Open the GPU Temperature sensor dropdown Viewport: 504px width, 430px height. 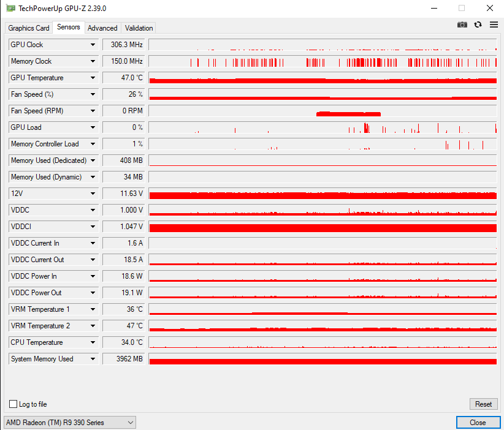(93, 78)
